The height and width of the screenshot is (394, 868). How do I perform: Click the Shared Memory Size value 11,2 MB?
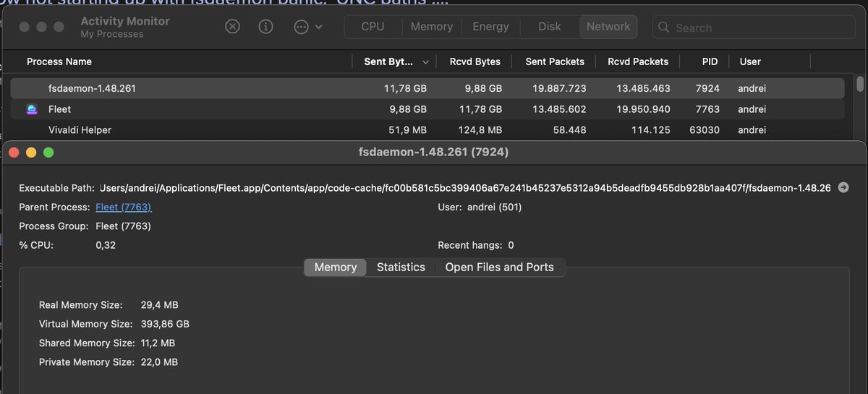coord(158,343)
